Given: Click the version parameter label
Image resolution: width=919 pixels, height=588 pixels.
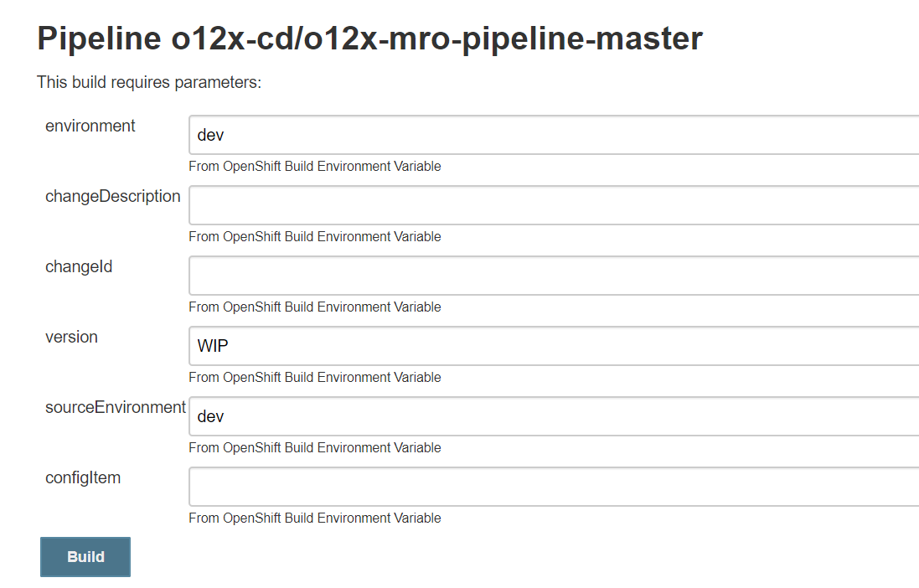Looking at the screenshot, I should click(72, 337).
